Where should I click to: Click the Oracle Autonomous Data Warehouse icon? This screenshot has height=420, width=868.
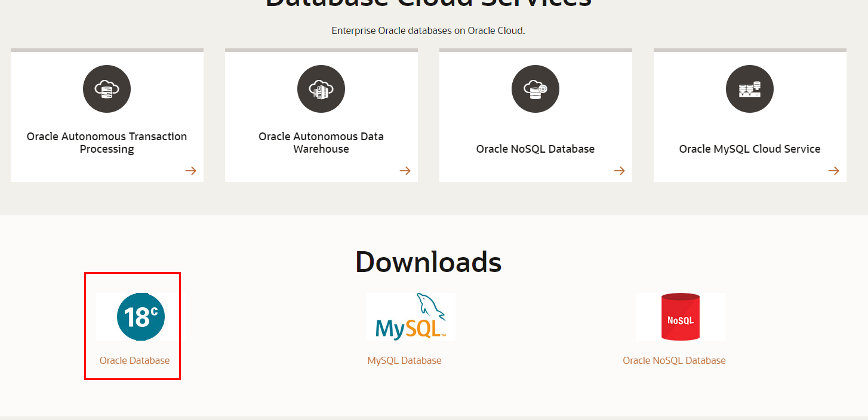(x=321, y=89)
